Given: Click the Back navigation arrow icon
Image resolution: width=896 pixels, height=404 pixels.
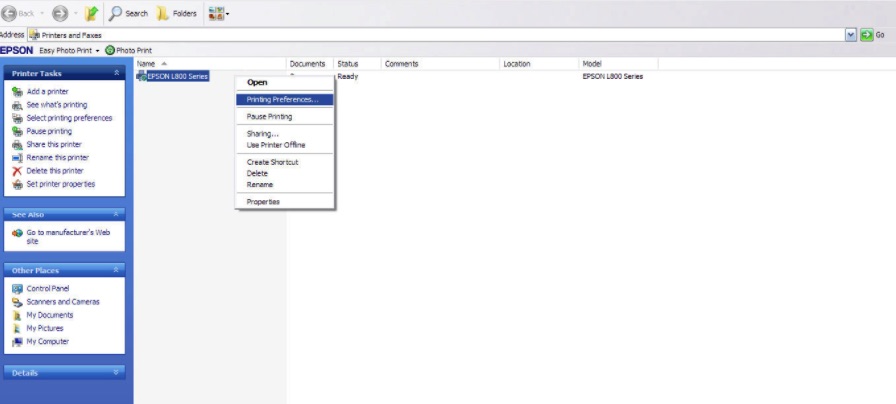Looking at the screenshot, I should click(9, 13).
